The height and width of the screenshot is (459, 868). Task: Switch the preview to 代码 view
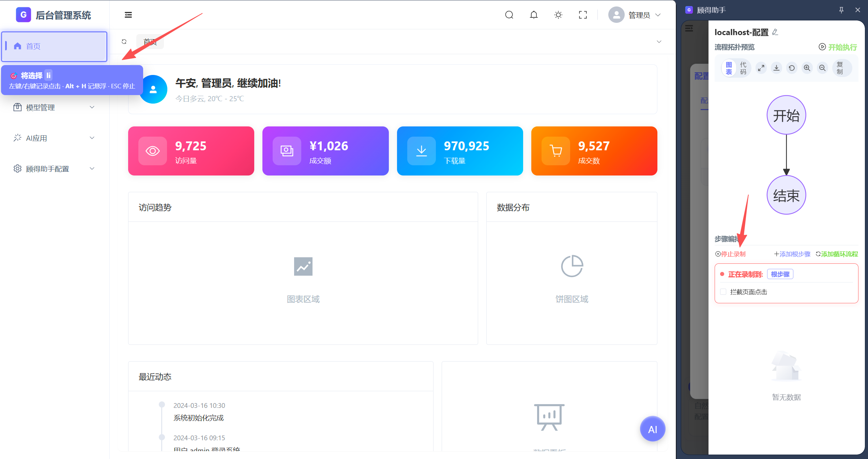point(743,68)
